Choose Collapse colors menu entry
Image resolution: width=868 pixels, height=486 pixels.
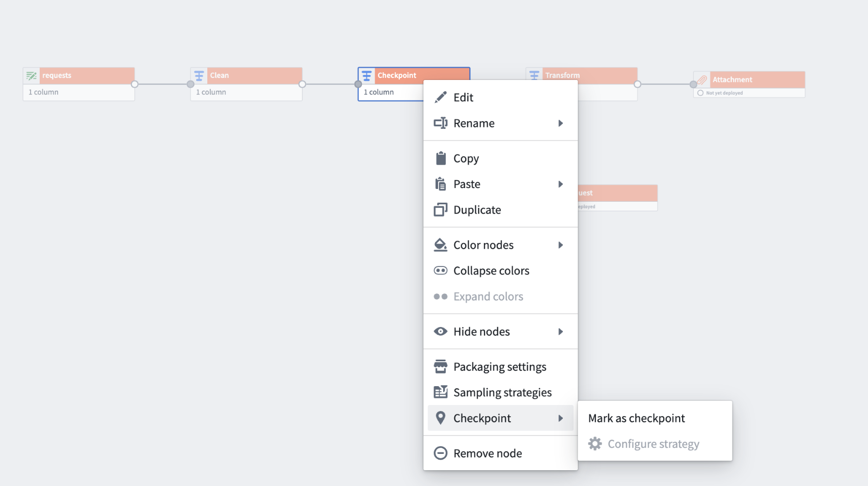pyautogui.click(x=500, y=271)
